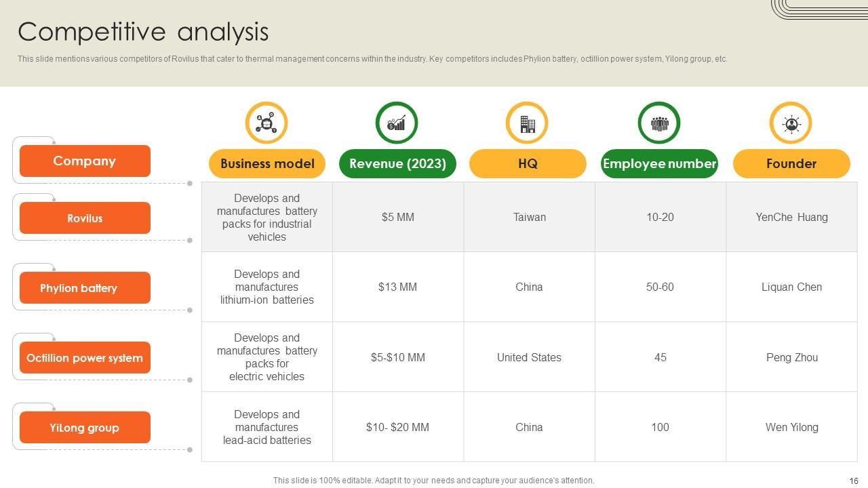Select the Founder person icon

click(x=791, y=123)
